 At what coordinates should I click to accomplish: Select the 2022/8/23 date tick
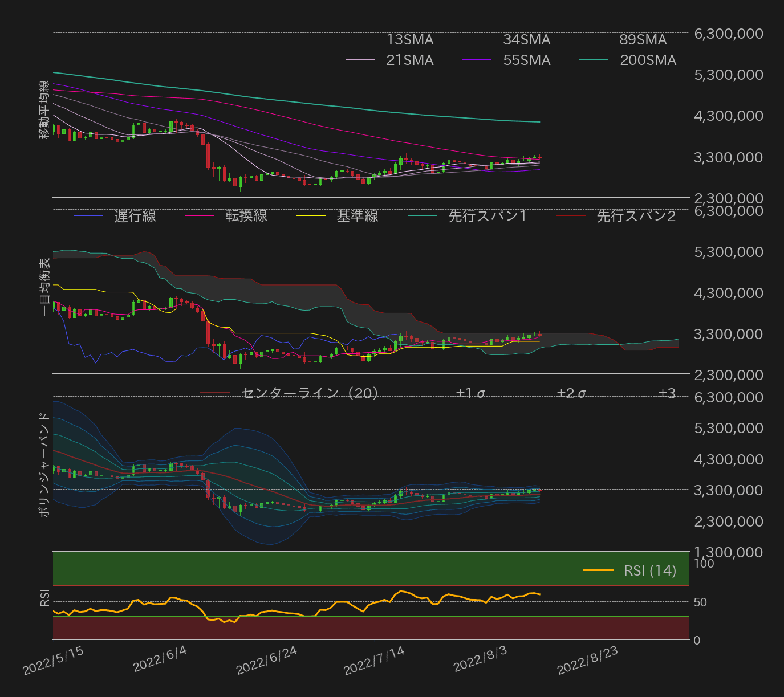point(588,661)
